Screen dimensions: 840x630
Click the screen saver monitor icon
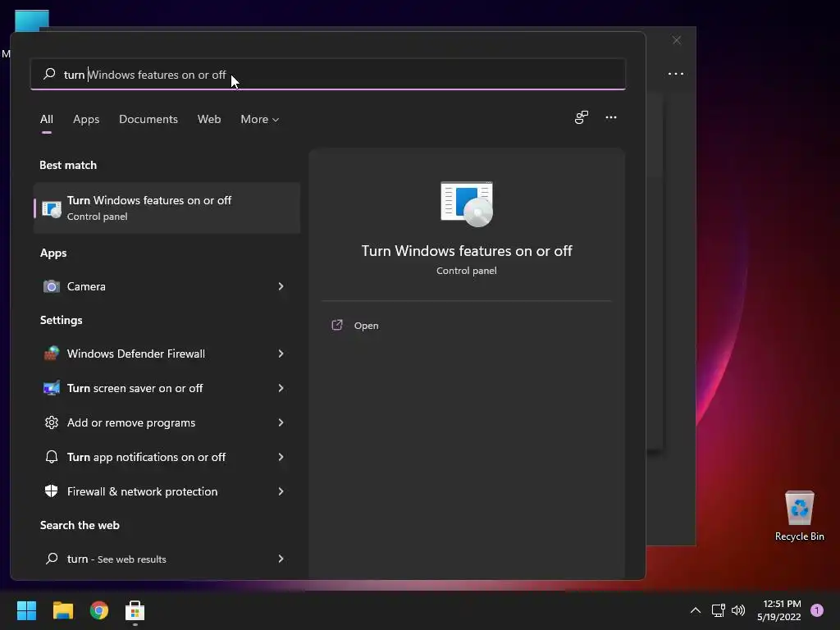point(52,388)
